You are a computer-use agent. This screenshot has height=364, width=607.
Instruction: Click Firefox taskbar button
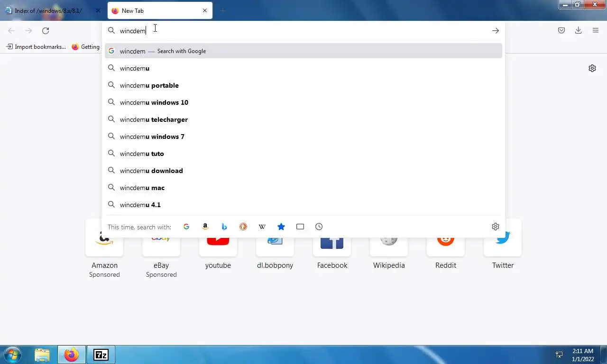click(x=72, y=355)
